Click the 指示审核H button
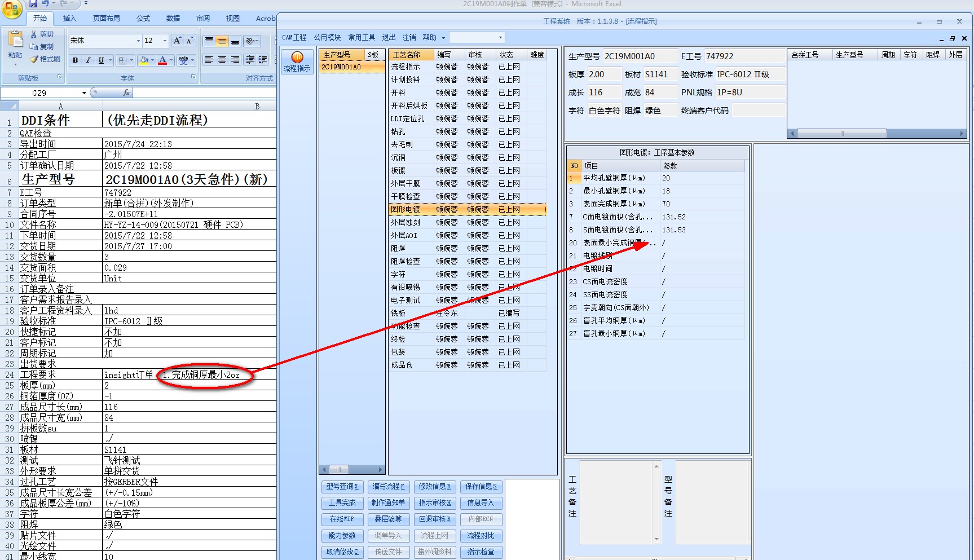974x560 pixels. click(434, 502)
